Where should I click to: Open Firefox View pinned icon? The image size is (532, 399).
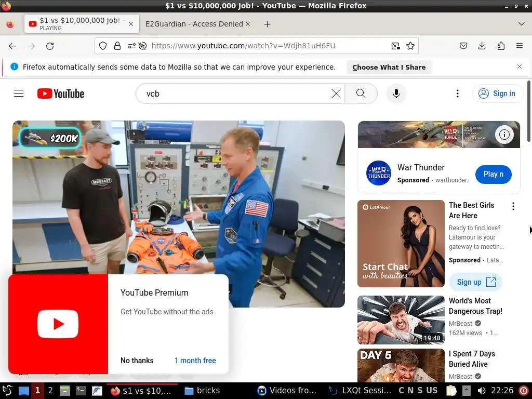(x=10, y=24)
